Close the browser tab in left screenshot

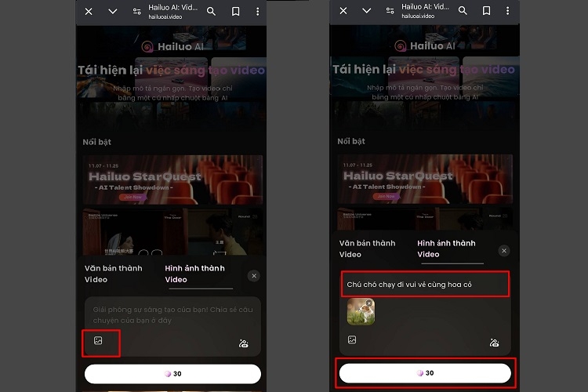[x=89, y=12]
